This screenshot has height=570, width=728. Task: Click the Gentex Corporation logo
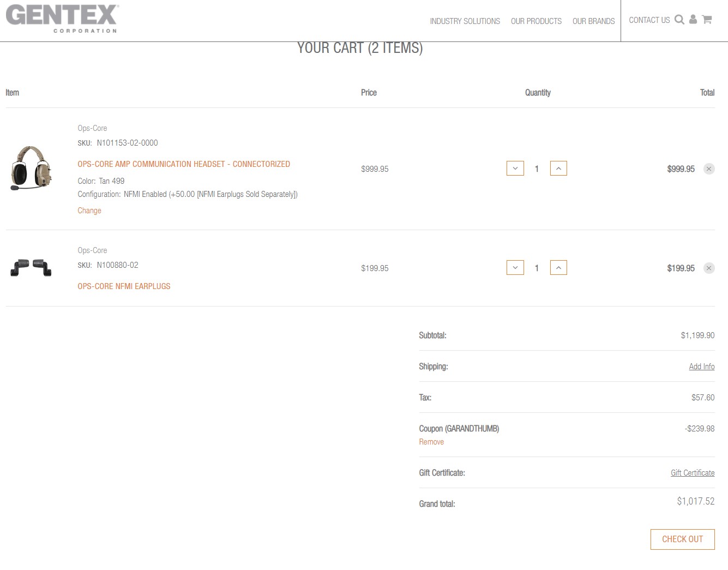tap(62, 19)
